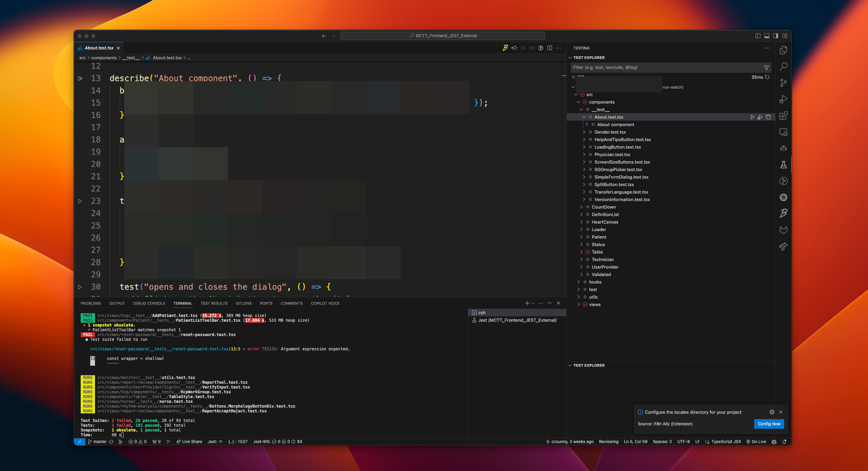Run tests in About.test.tsx
868x471 pixels.
(x=752, y=117)
